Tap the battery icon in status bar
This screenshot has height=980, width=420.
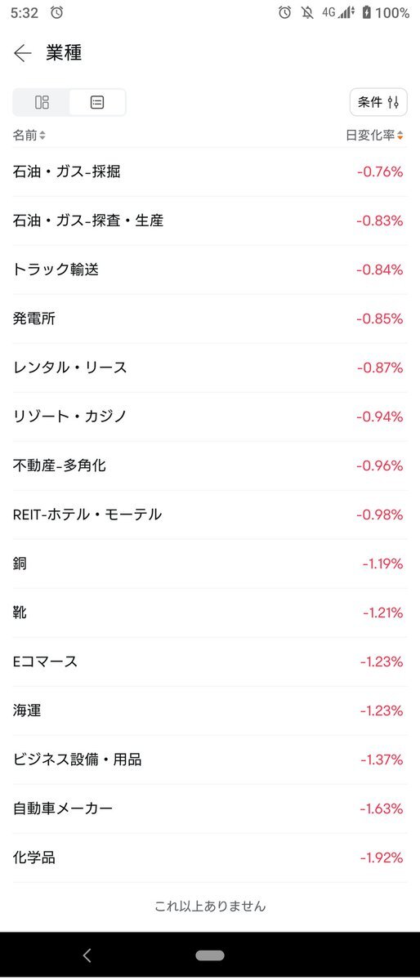tap(367, 12)
